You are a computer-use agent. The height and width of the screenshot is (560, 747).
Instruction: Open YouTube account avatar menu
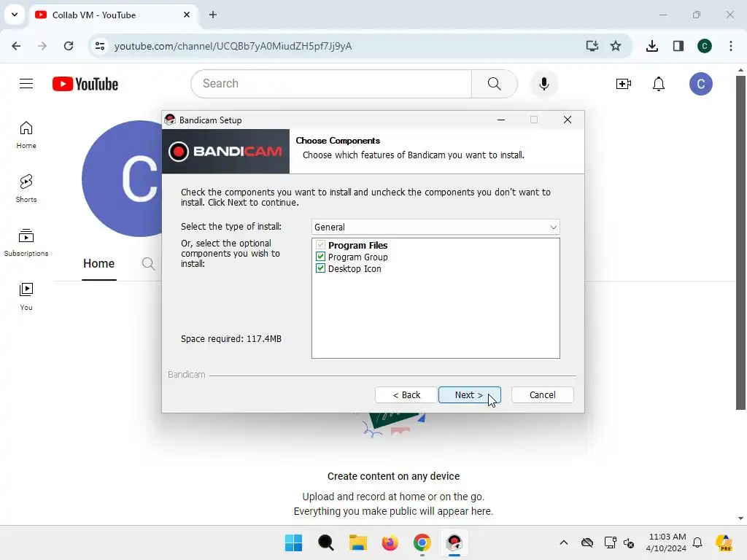pos(701,84)
